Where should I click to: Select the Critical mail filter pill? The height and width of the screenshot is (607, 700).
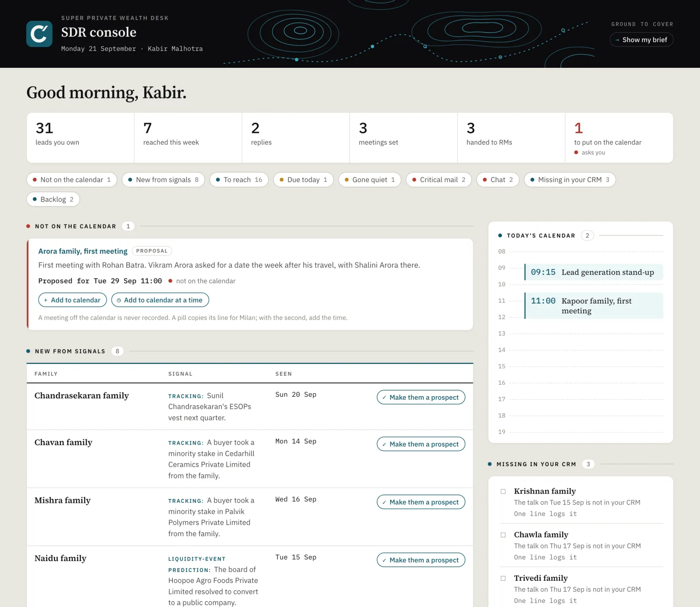(x=439, y=180)
